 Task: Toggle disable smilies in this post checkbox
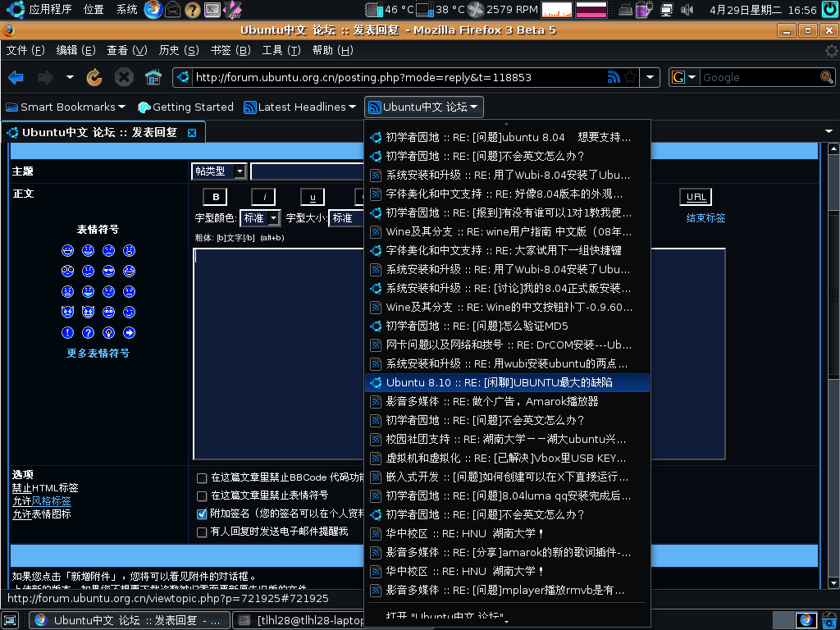tap(202, 496)
